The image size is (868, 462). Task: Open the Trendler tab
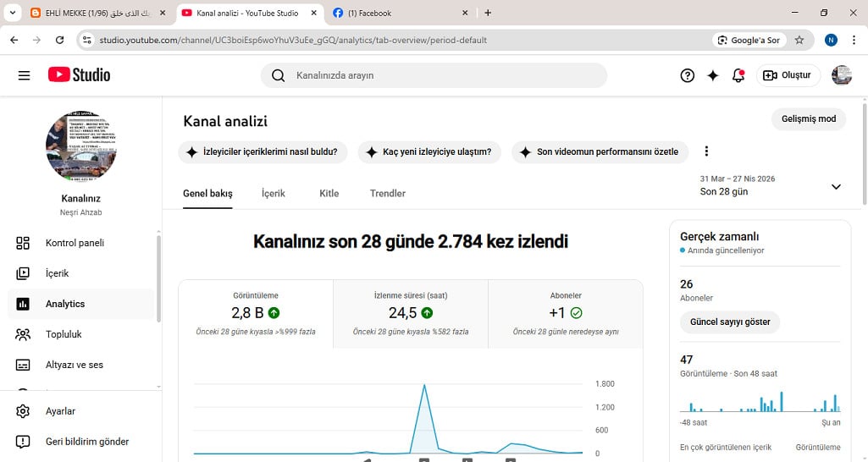[x=388, y=193]
